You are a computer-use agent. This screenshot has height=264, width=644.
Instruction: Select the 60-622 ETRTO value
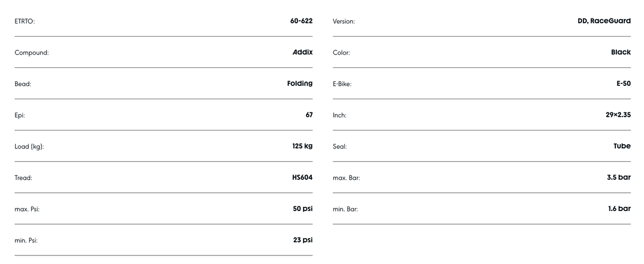coord(301,21)
